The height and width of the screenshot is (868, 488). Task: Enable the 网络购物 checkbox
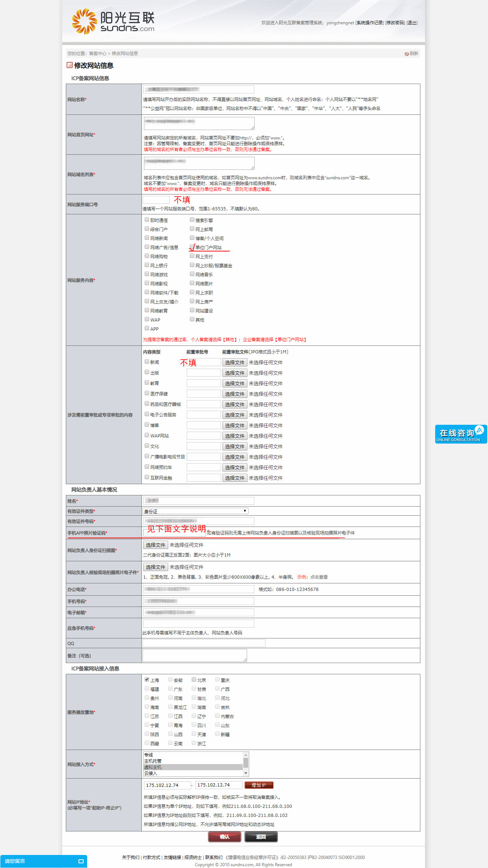pos(147,256)
